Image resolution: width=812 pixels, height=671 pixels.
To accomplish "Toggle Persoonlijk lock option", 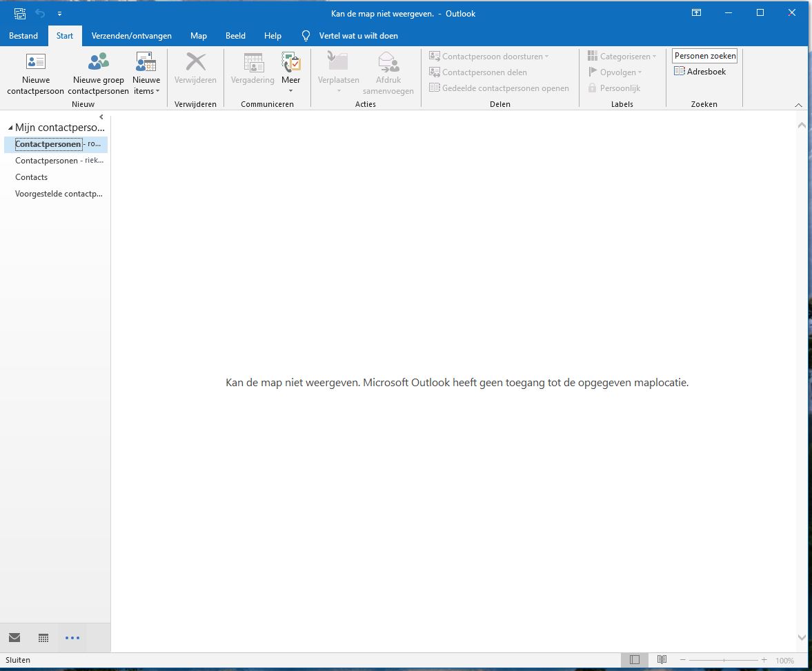I will 614,88.
